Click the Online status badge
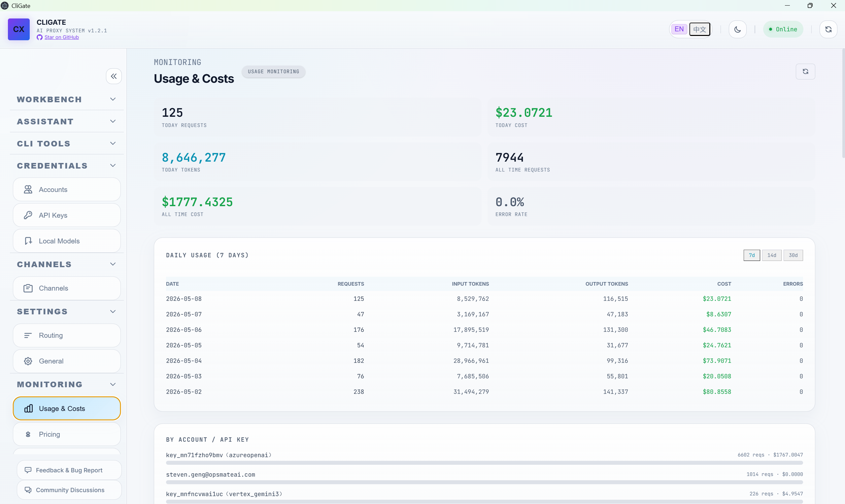 point(783,29)
